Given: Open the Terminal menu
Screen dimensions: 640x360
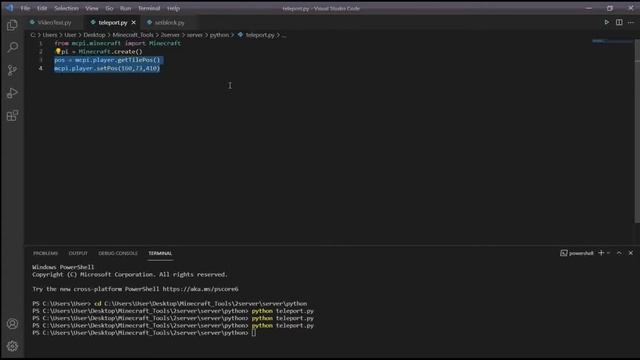Looking at the screenshot, I should [x=149, y=8].
